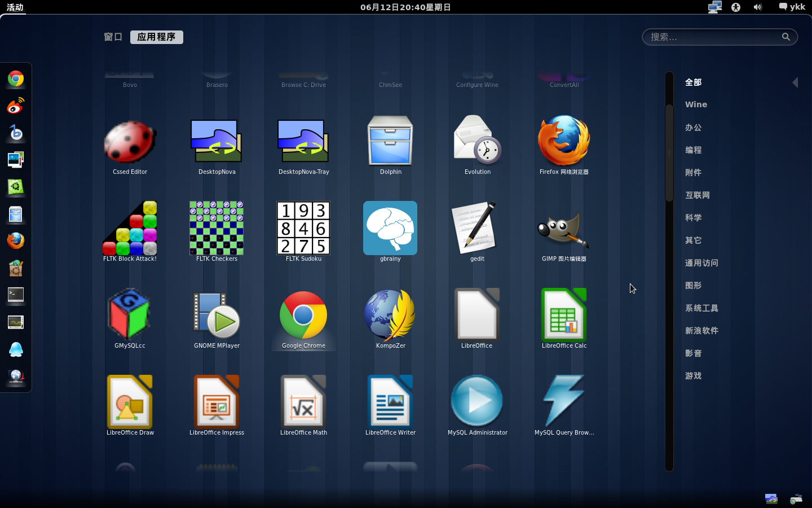The image size is (812, 508).
Task: Open the network status icon in top bar
Action: pos(715,7)
